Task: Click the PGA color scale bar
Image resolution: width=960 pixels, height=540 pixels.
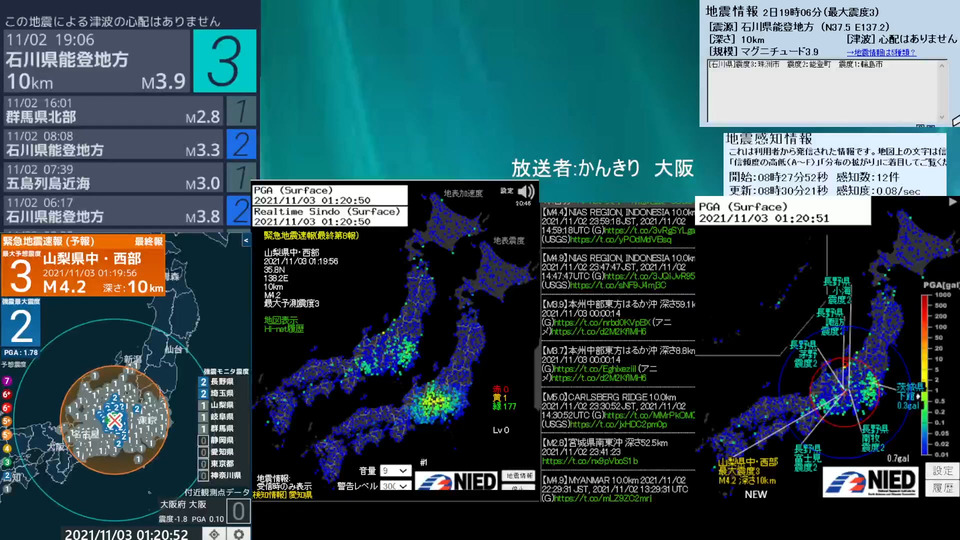Action: pos(924,375)
